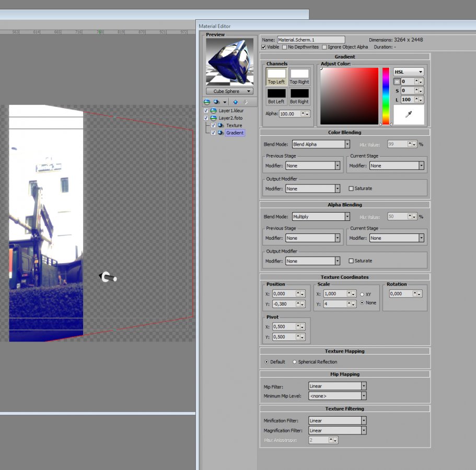
Task: Pick a color with the eyedropper tool
Action: click(x=409, y=114)
